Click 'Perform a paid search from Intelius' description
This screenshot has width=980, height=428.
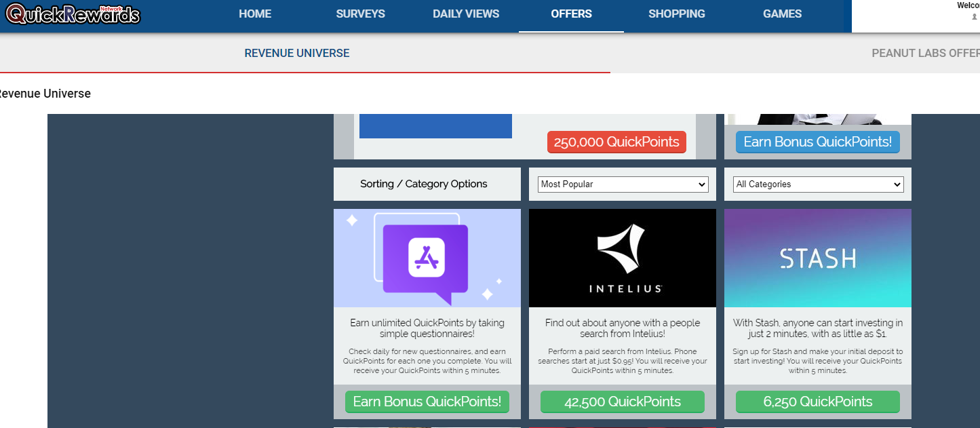coord(623,361)
